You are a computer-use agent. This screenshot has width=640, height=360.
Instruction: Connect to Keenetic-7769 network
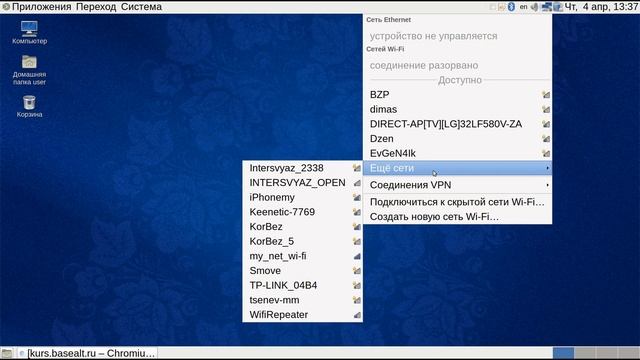[x=302, y=212]
